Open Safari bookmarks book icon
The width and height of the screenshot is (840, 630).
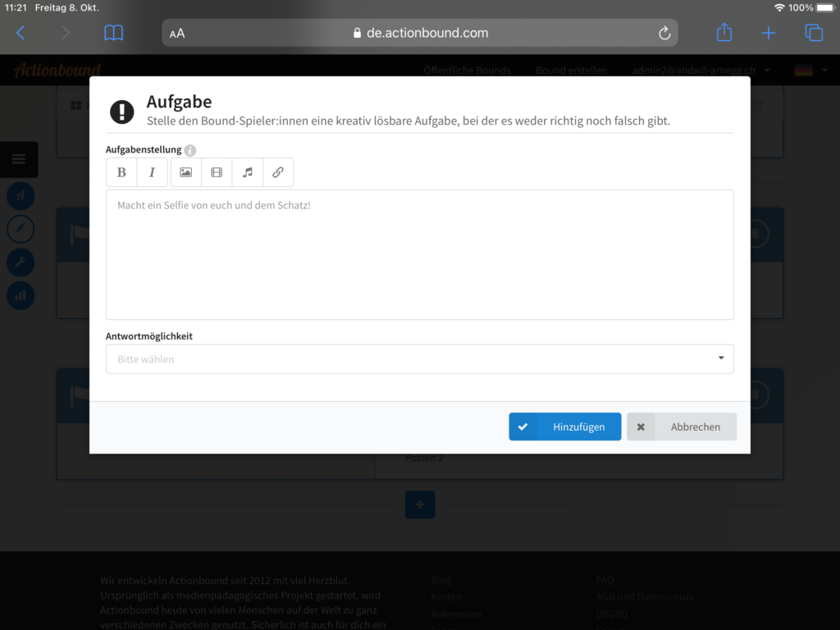[113, 33]
